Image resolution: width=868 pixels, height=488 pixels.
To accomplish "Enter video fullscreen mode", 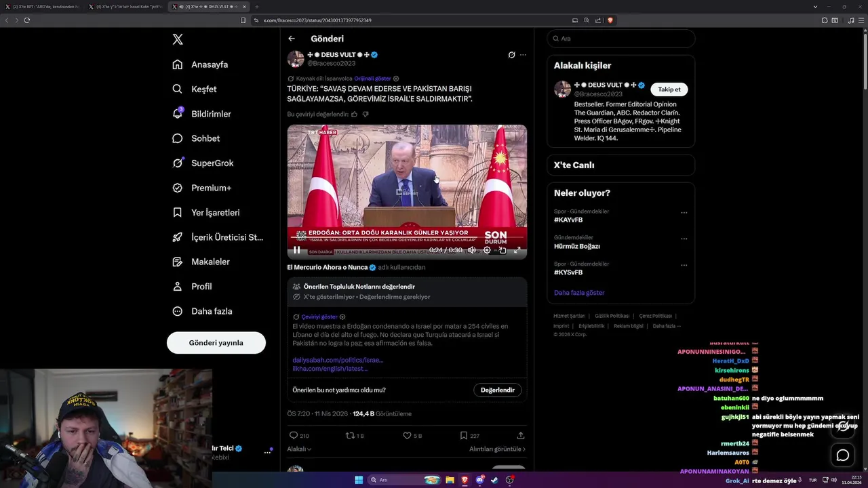I will (x=517, y=250).
